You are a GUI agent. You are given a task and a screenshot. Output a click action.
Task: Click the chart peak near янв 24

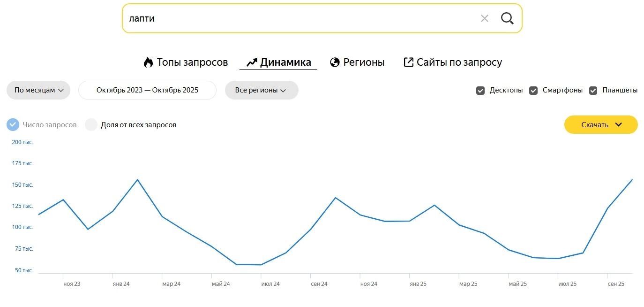coord(137,180)
